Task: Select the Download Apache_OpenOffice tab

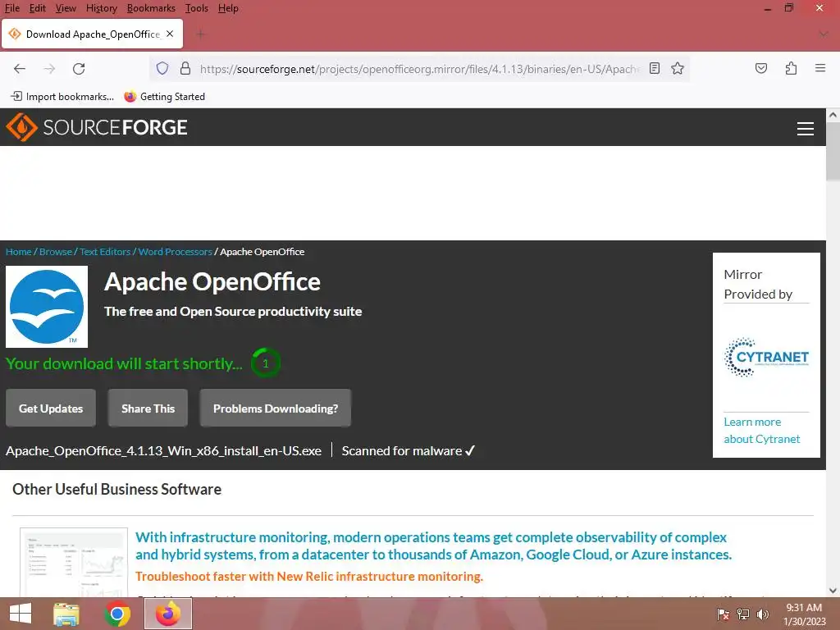Action: tap(92, 34)
